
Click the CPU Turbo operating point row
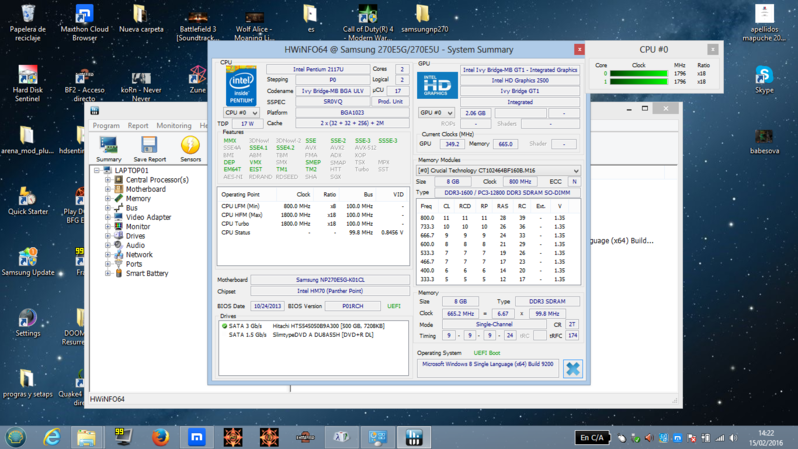pos(313,223)
